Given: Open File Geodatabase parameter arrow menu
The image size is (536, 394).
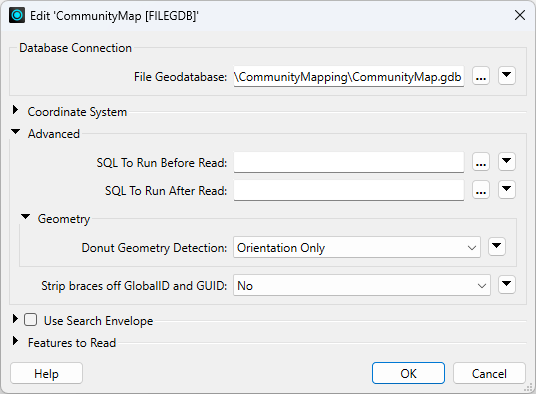Looking at the screenshot, I should [x=507, y=76].
